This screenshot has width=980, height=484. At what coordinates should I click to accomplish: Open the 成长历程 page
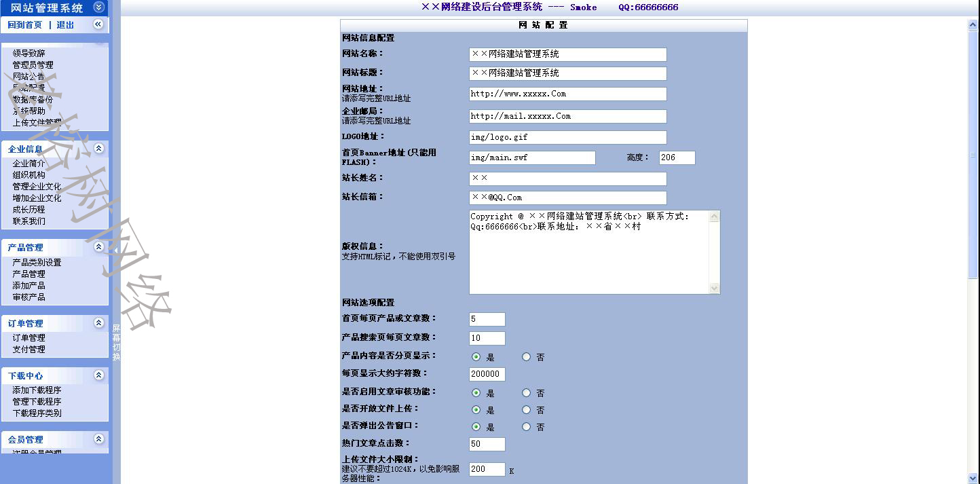[x=29, y=209]
